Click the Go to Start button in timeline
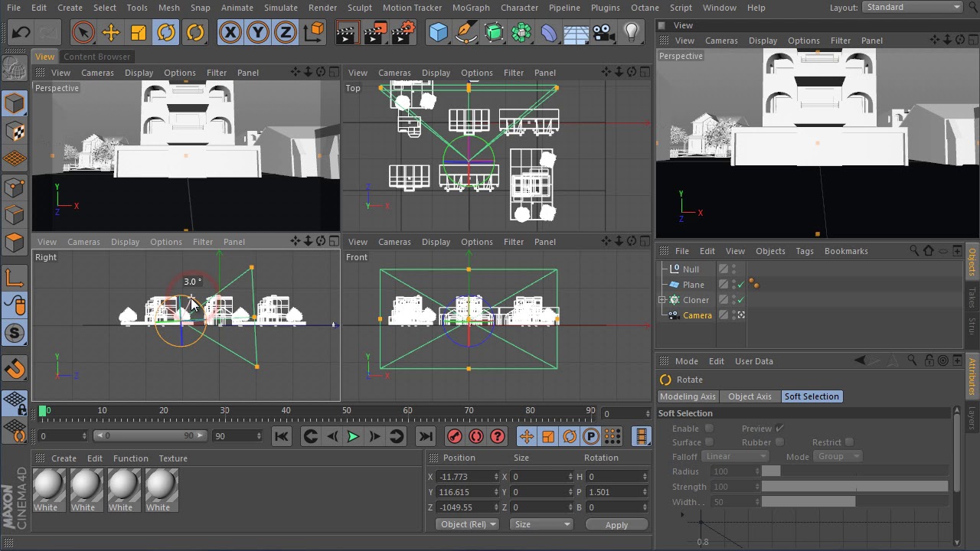 pyautogui.click(x=281, y=436)
